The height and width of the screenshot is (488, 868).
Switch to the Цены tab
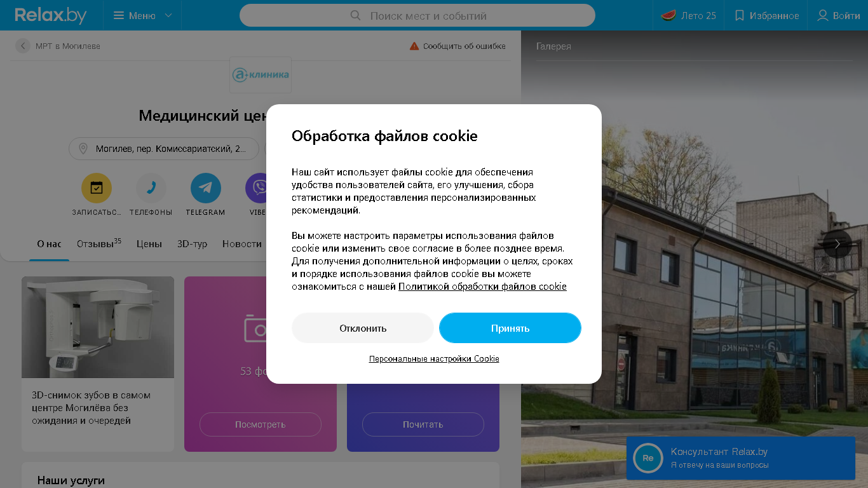pos(149,244)
